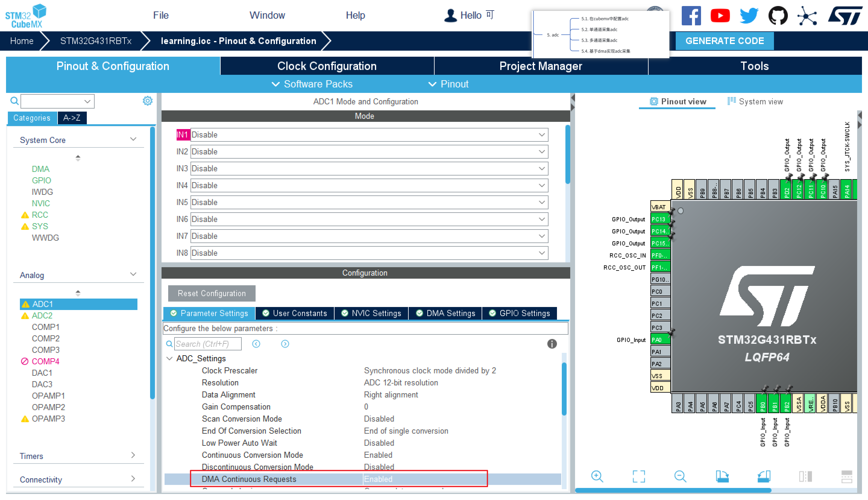This screenshot has height=500, width=868.
Task: Click the fit-to-screen icon below chip
Action: [639, 476]
